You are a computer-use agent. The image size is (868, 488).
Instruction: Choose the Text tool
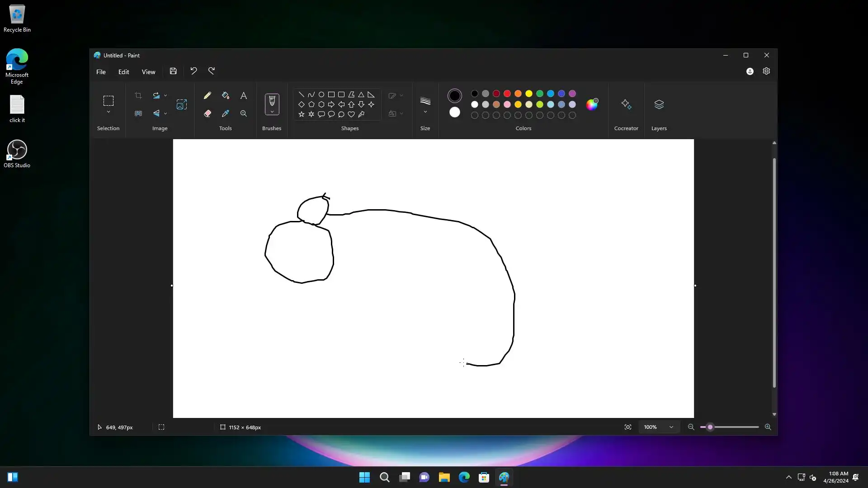point(244,95)
